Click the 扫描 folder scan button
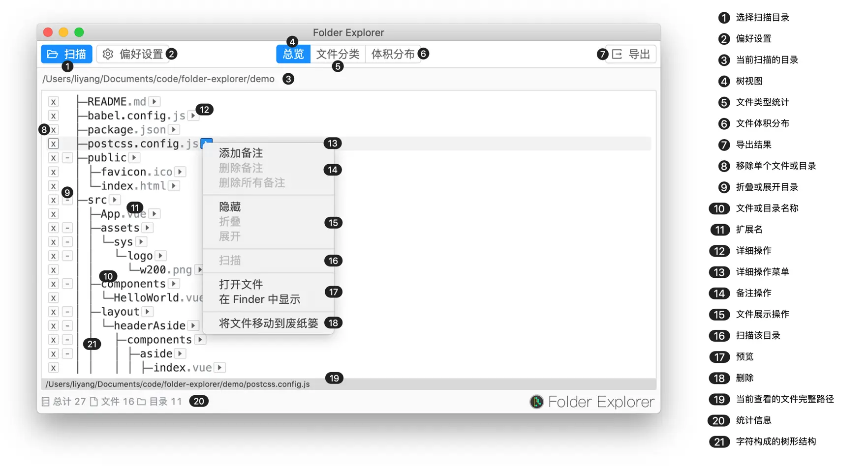The height and width of the screenshot is (469, 868). point(66,54)
